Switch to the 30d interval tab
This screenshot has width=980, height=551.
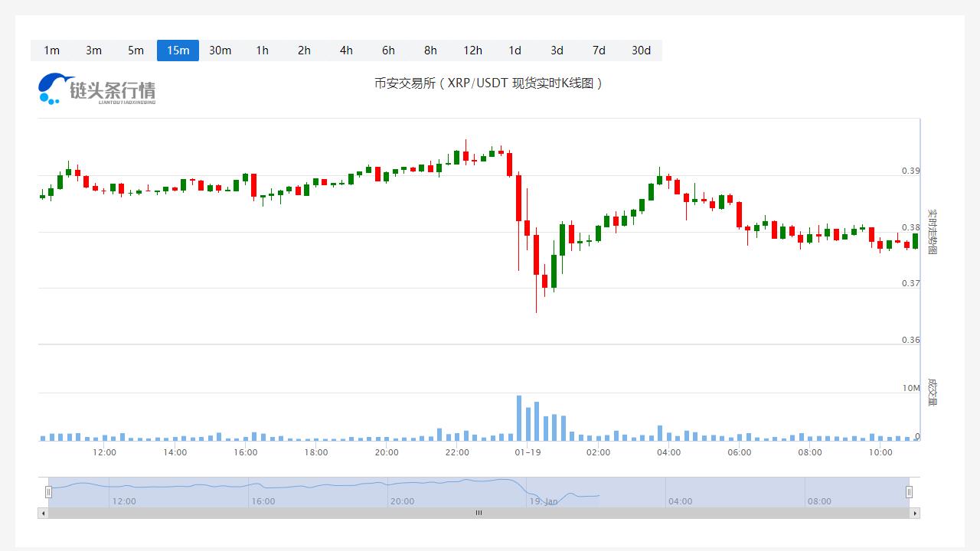click(641, 51)
